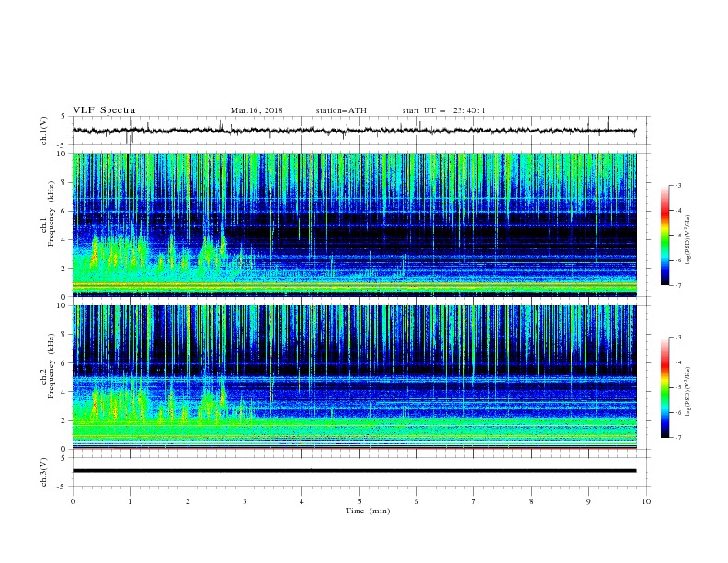Click the "station=ATH" header label
The height and width of the screenshot is (563, 728).
pos(341,110)
